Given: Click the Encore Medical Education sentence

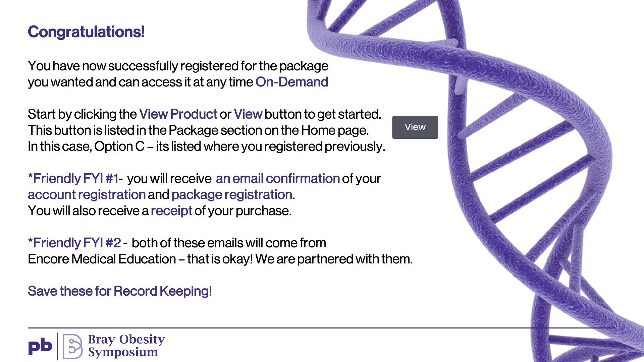Looking at the screenshot, I should click(220, 259).
